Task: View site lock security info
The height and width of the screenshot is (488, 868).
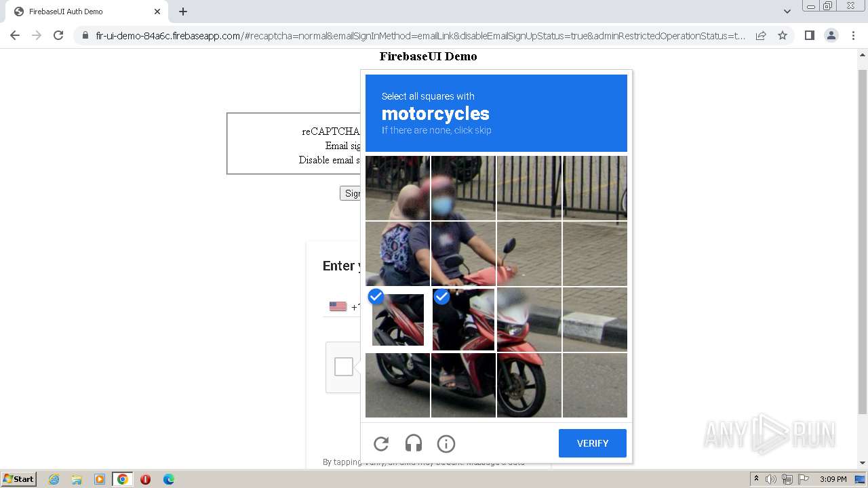Action: 85,36
